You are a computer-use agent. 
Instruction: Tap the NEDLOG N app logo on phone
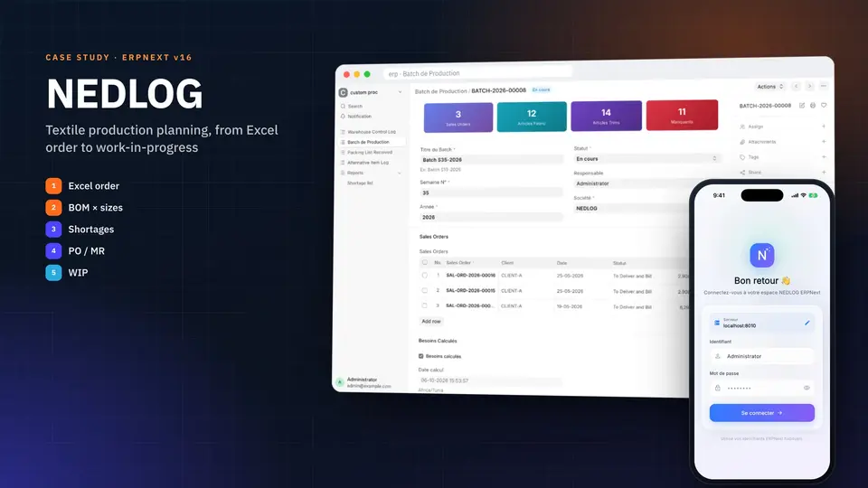[761, 255]
